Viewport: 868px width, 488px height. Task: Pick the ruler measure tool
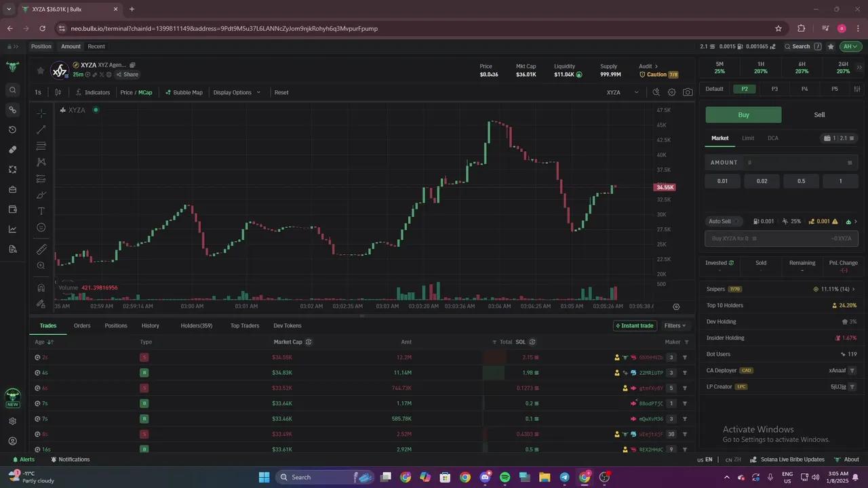tap(41, 249)
